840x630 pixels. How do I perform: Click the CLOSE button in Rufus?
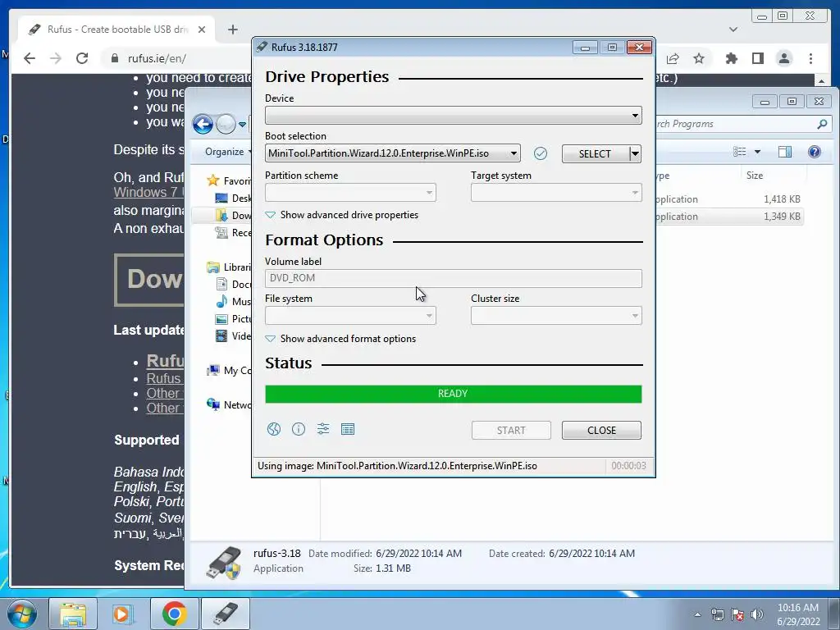tap(601, 430)
